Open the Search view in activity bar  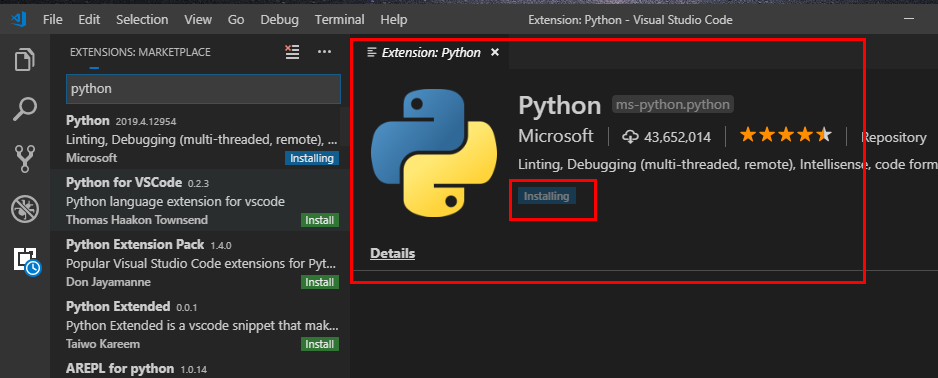[25, 110]
